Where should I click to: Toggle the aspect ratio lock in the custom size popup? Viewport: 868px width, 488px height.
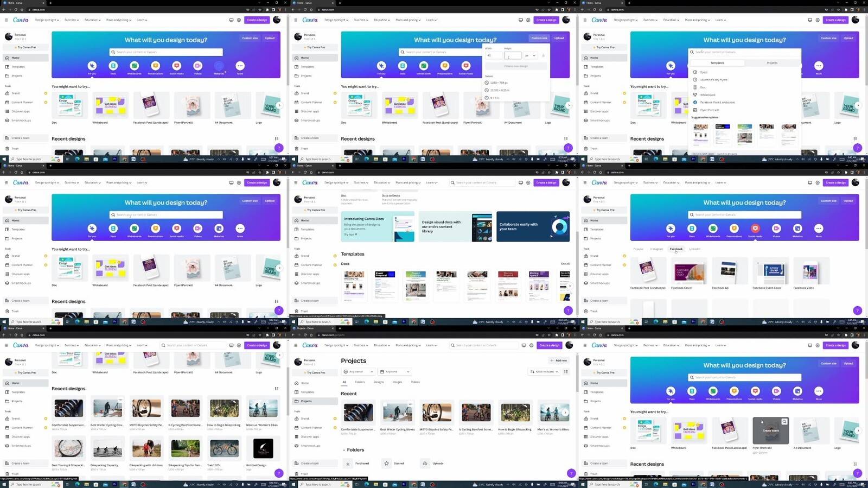point(543,55)
